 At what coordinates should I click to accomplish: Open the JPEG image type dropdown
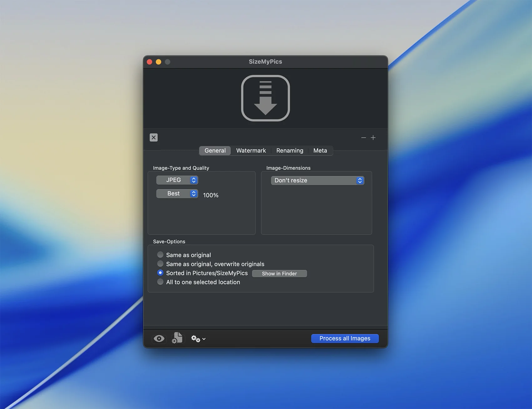click(x=177, y=180)
